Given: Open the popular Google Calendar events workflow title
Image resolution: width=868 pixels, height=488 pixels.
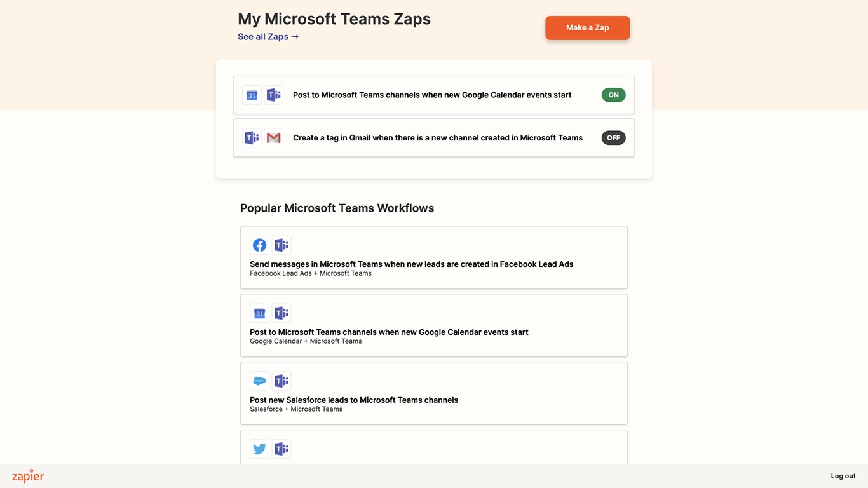Looking at the screenshot, I should (x=389, y=332).
